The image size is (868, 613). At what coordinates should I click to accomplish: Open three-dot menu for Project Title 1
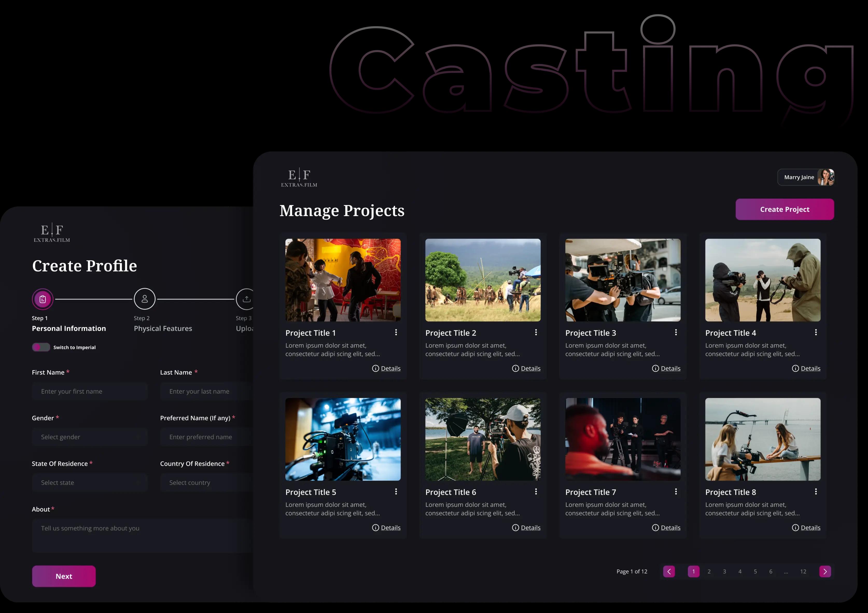(396, 332)
